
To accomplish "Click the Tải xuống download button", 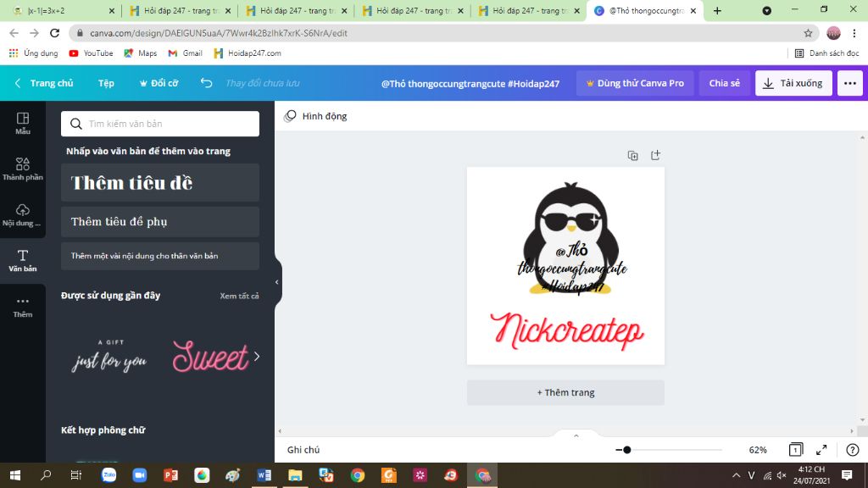I will [793, 83].
